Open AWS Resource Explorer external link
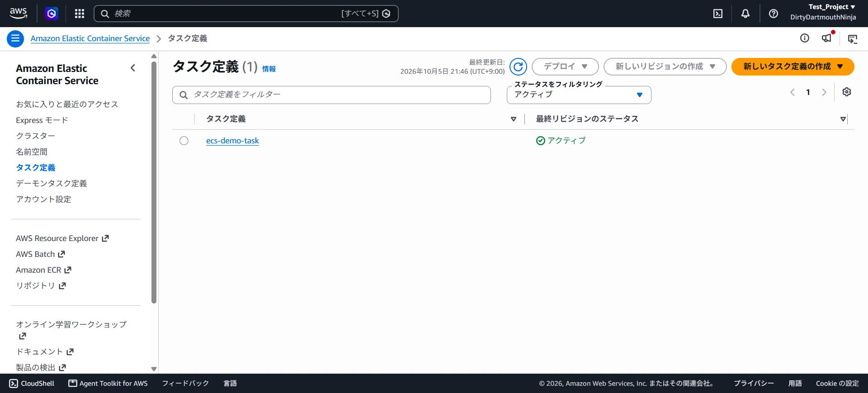 click(62, 238)
